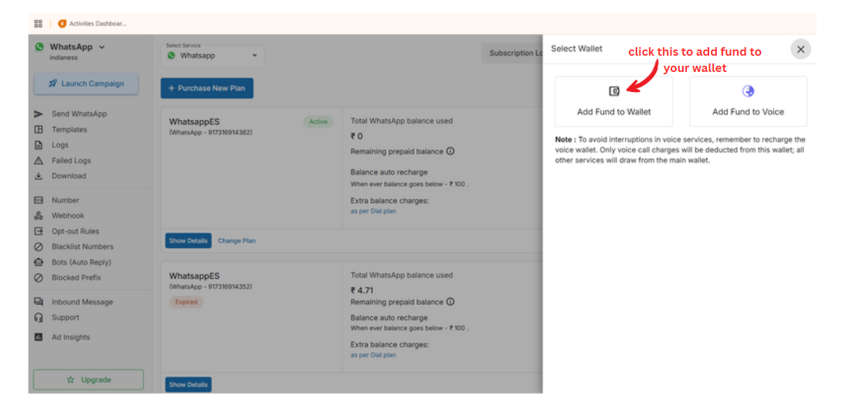Click the Logs document icon
The width and height of the screenshot is (868, 420).
click(x=38, y=145)
